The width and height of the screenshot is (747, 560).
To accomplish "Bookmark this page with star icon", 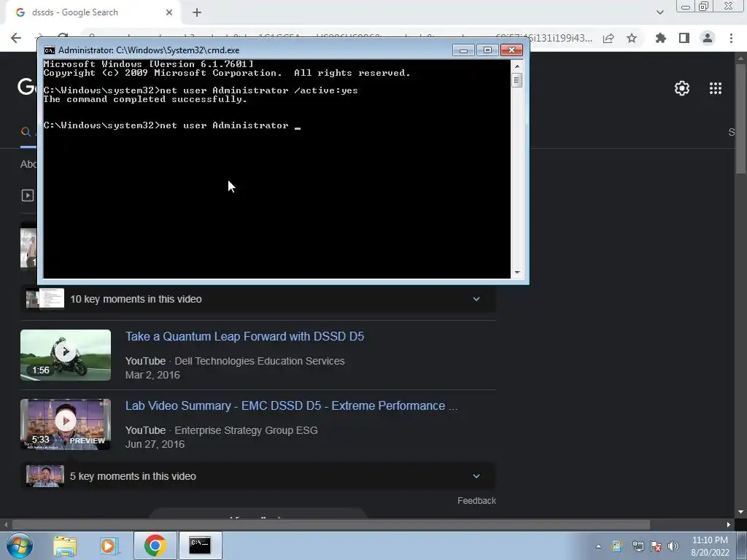I will (x=632, y=38).
